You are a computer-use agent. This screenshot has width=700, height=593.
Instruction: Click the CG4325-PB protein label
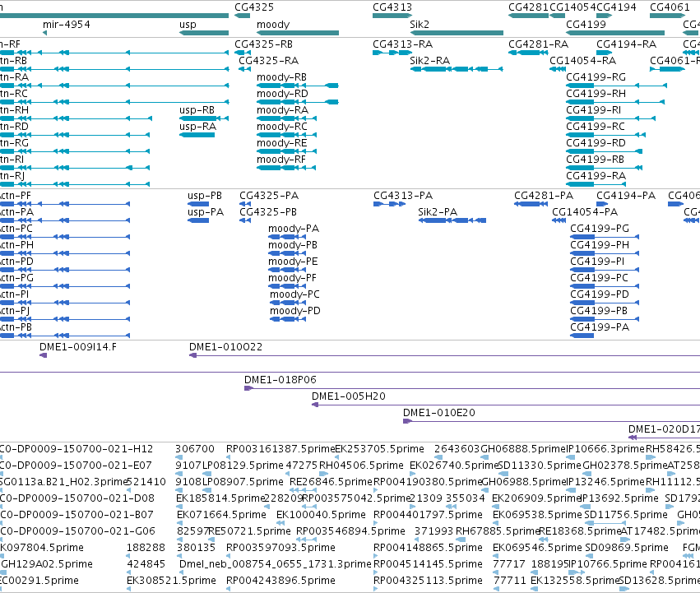click(268, 212)
